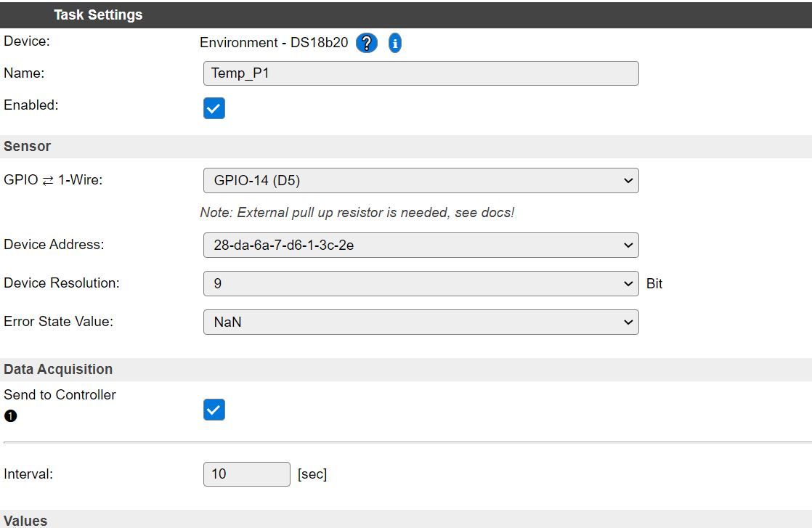
Task: Expand the Device Address dropdown
Action: (421, 245)
